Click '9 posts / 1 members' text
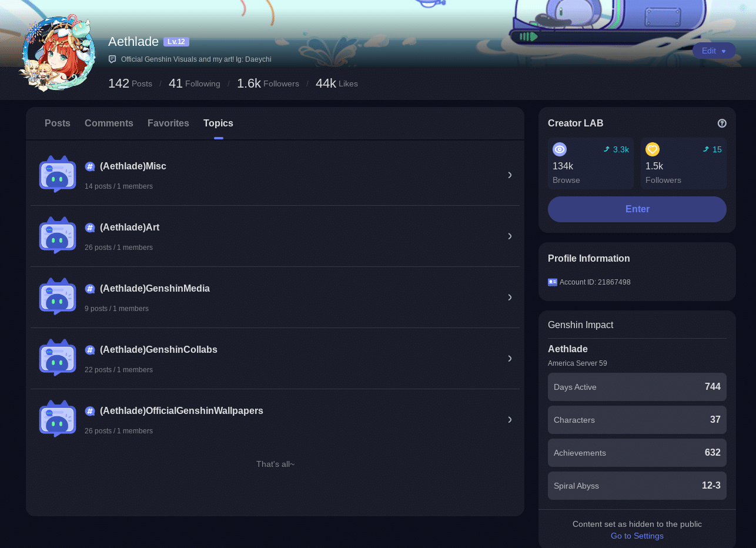756x548 pixels. 116,309
